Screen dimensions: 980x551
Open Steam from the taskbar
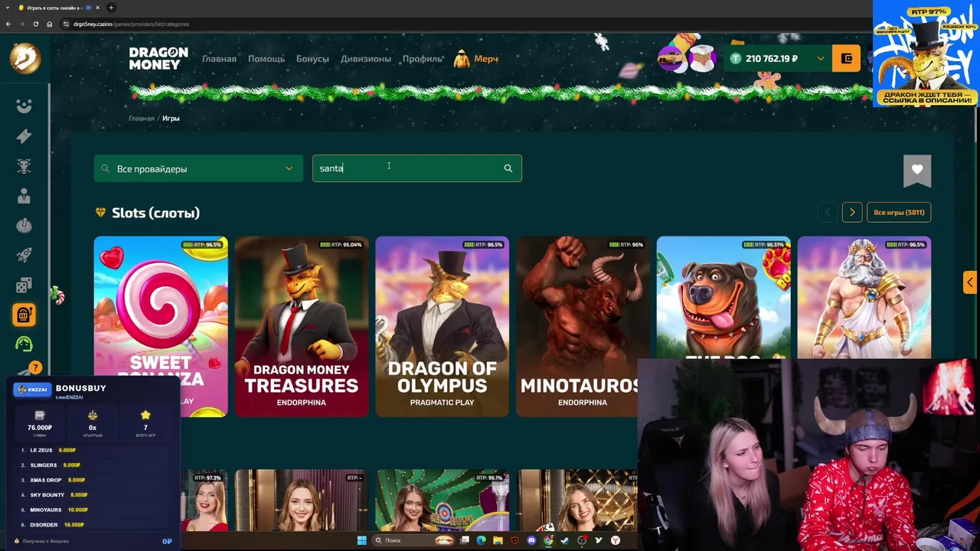pyautogui.click(x=565, y=540)
